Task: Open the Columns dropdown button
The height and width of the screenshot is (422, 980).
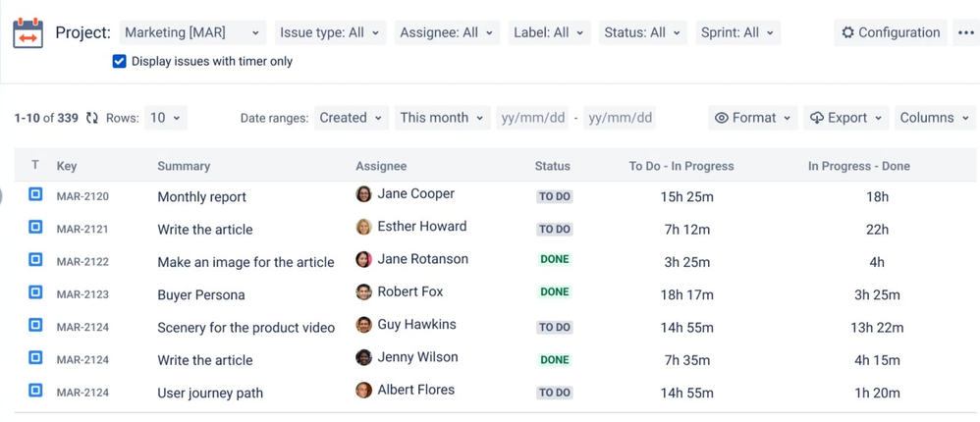Action: pos(934,118)
